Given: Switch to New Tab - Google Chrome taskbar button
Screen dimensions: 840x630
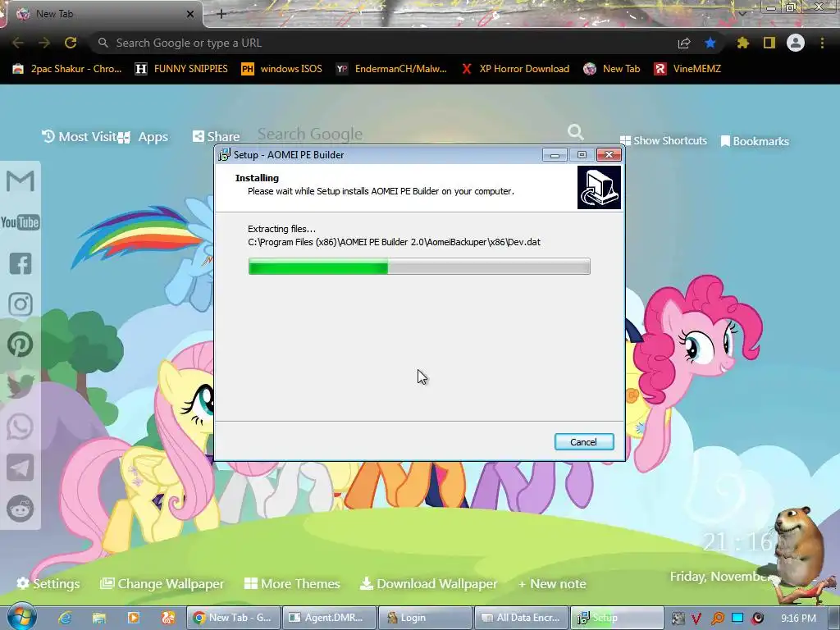Looking at the screenshot, I should tap(232, 618).
